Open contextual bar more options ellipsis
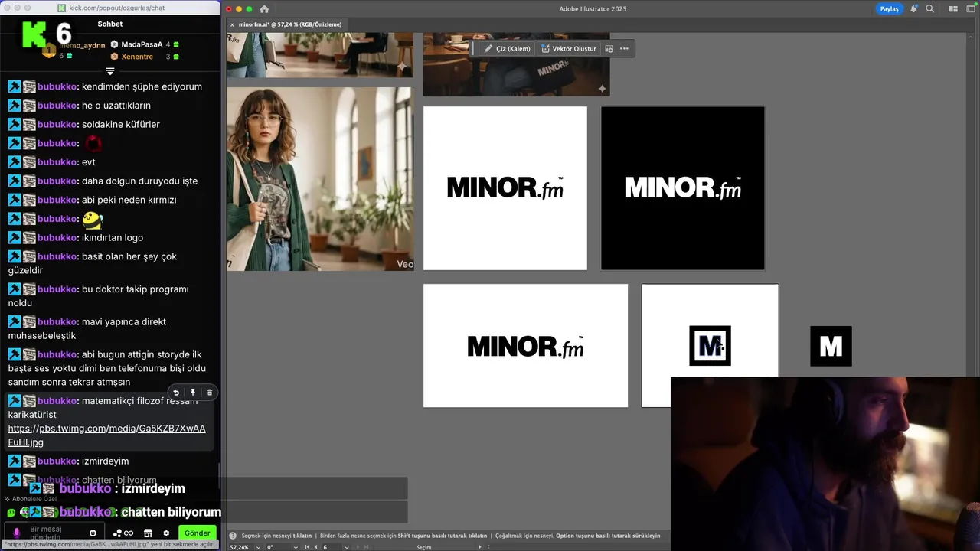Viewport: 980px width, 551px height. coord(624,49)
